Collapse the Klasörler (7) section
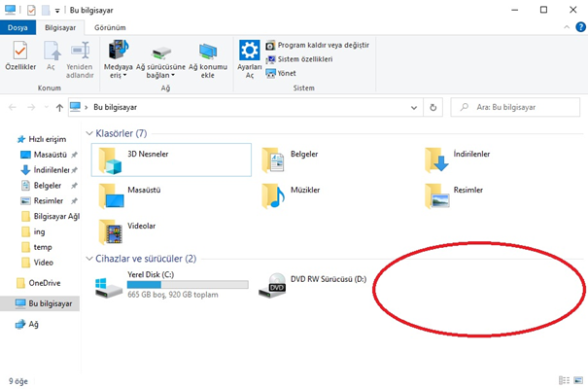This screenshot has width=588, height=389. click(x=89, y=132)
